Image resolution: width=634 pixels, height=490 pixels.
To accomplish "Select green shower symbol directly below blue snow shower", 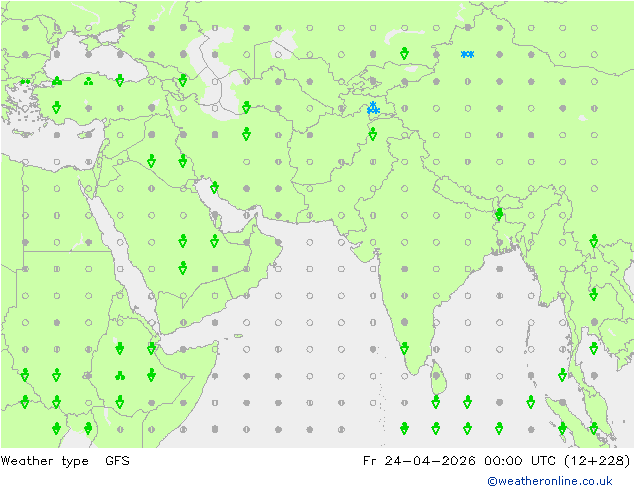I will point(373,134).
